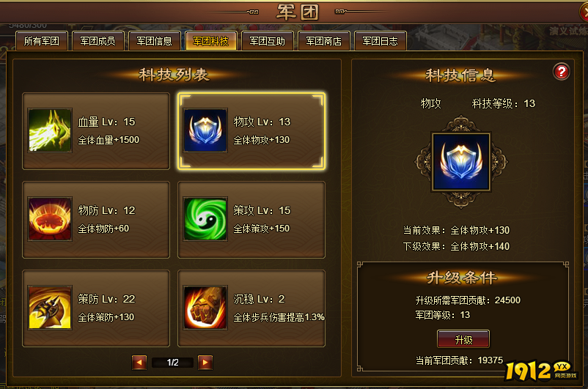The height and width of the screenshot is (389, 588).
Task: Select the 沉稳 flaming fist tech icon
Action: coord(205,308)
